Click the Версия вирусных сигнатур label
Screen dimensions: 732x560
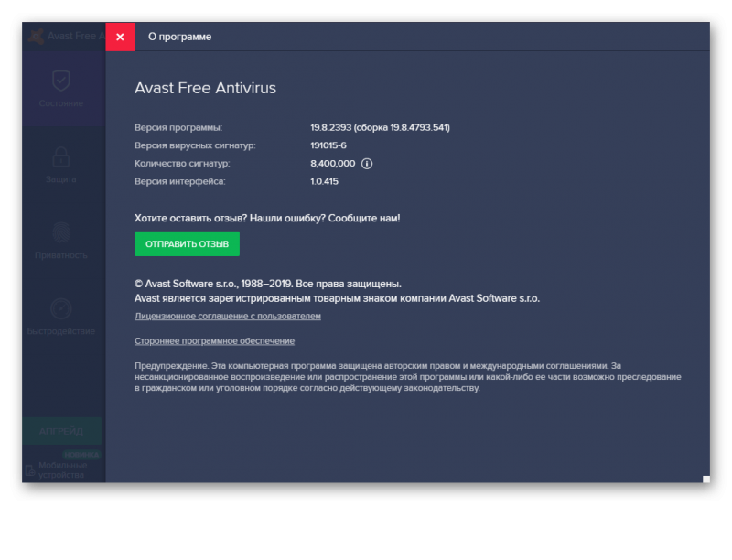click(195, 145)
